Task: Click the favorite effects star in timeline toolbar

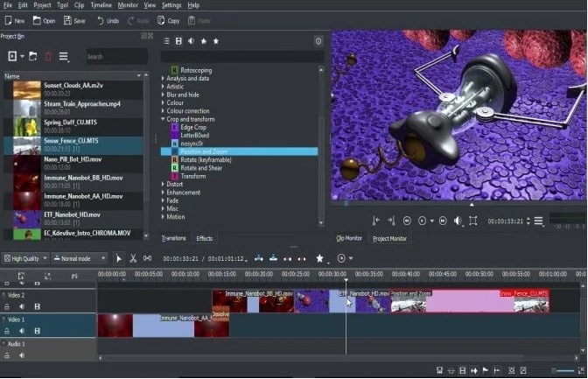Action: pos(319,258)
